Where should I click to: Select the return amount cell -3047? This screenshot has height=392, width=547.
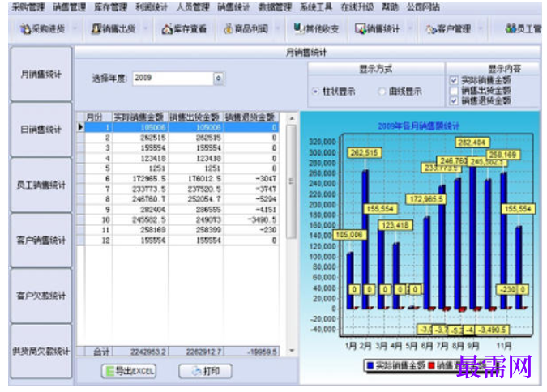point(251,179)
